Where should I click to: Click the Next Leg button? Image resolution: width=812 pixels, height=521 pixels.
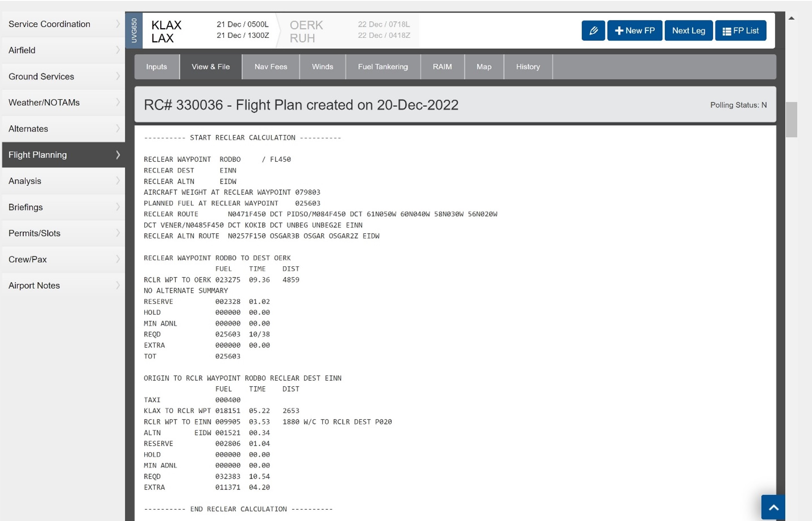[x=688, y=30]
